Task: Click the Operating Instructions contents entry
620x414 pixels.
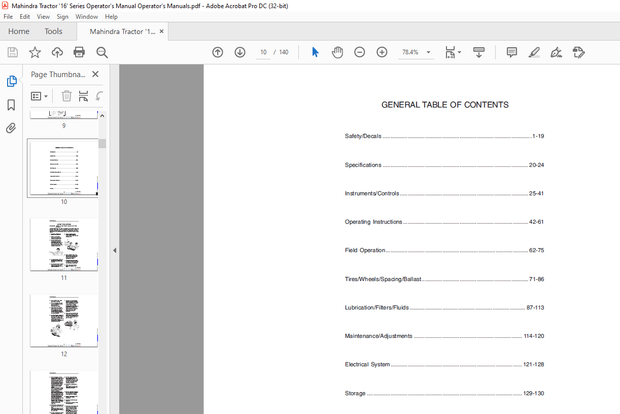Action: (x=444, y=222)
